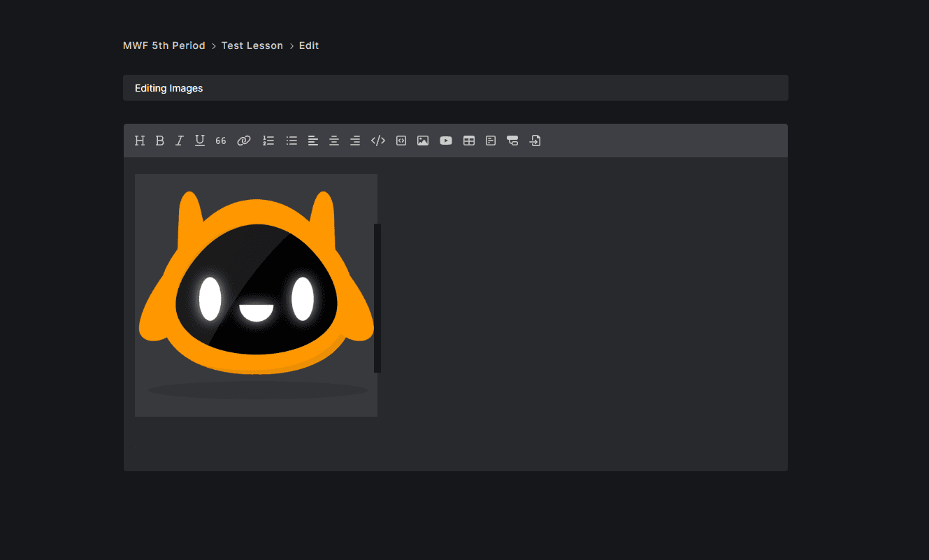Click the stacked cards icon in toolbar
Viewport: 929px width, 560px height.
(x=512, y=141)
